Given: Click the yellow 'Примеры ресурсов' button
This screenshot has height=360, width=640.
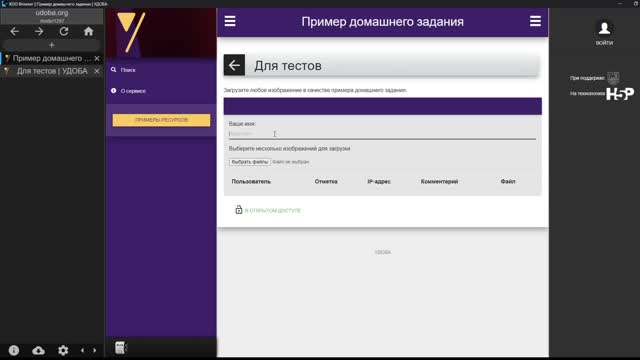Looking at the screenshot, I should tap(161, 120).
